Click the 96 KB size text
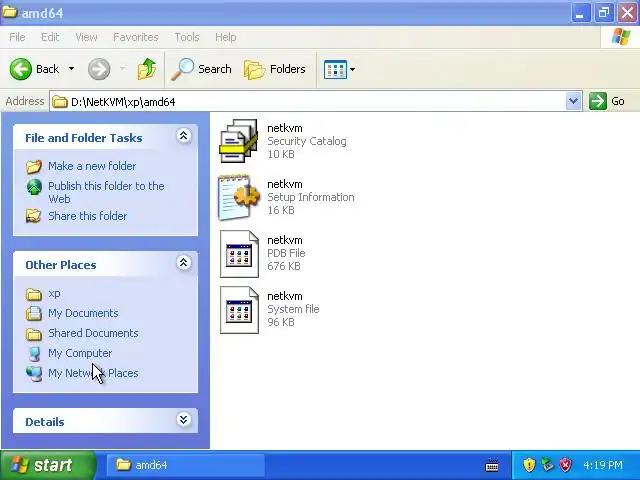The width and height of the screenshot is (640, 480). coord(281,322)
